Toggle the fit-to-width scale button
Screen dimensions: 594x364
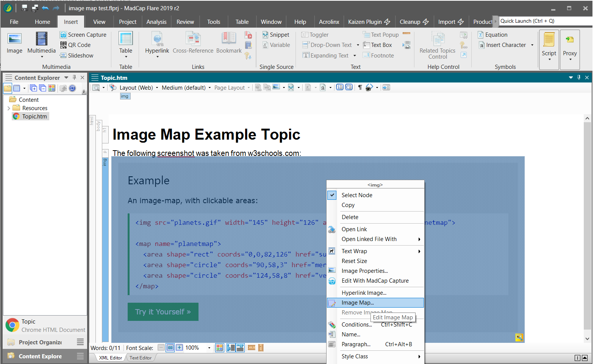(170, 347)
